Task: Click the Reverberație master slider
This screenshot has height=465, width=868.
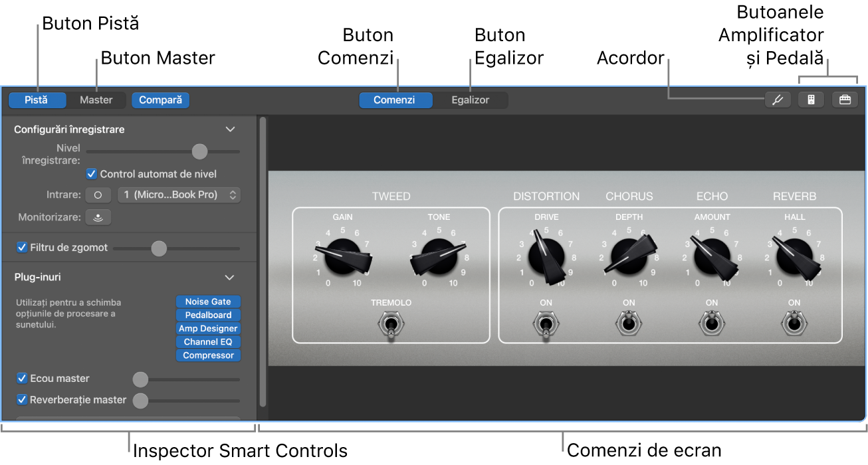Action: pyautogui.click(x=186, y=401)
